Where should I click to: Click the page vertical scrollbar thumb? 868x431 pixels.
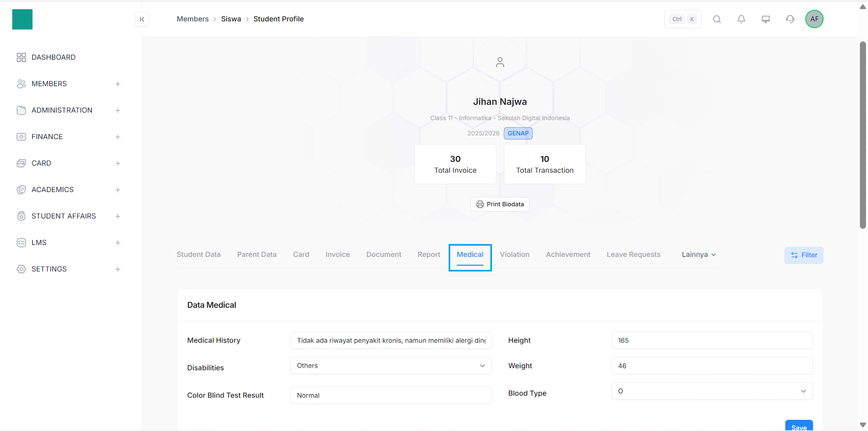(x=863, y=135)
